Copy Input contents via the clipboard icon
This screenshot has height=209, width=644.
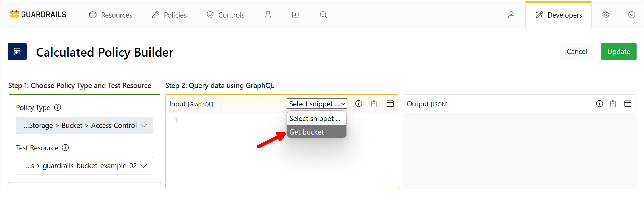click(x=374, y=103)
